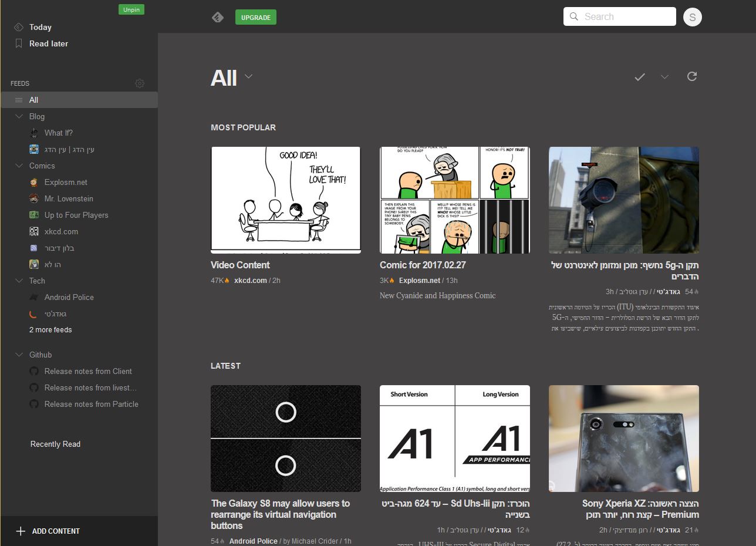Select the xkcd.com feed icon

pyautogui.click(x=34, y=231)
